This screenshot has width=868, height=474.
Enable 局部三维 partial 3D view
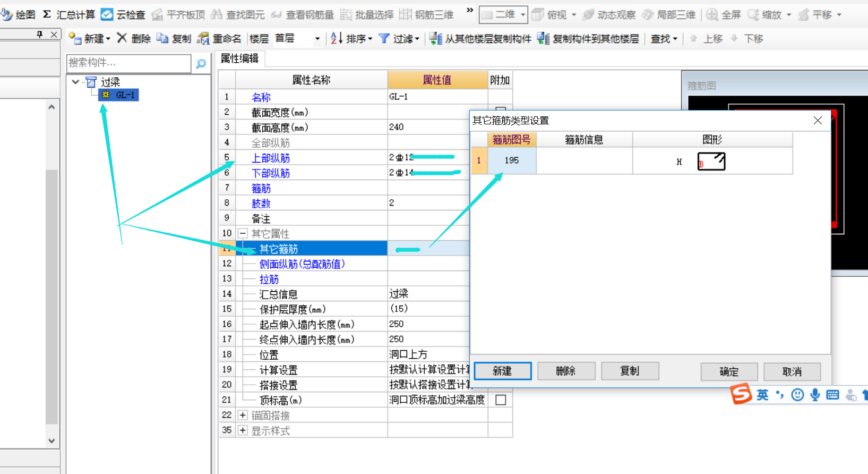coord(668,14)
